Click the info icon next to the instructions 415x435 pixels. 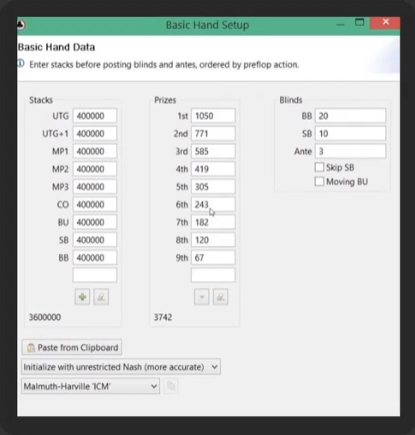click(21, 63)
